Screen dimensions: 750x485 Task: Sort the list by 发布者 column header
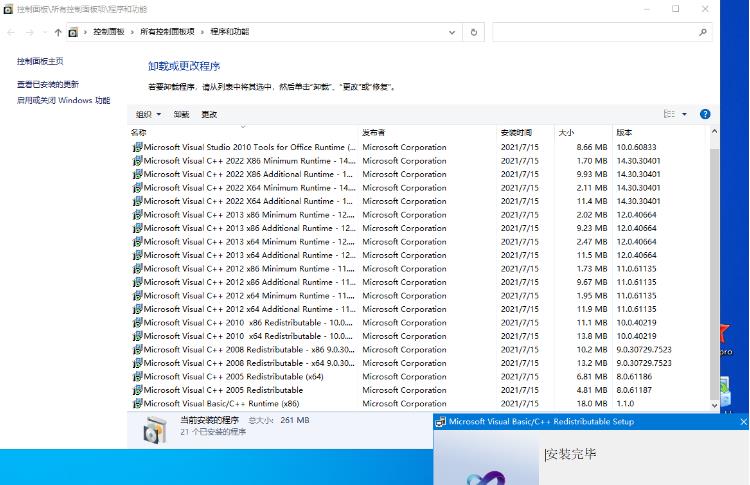[x=375, y=132]
